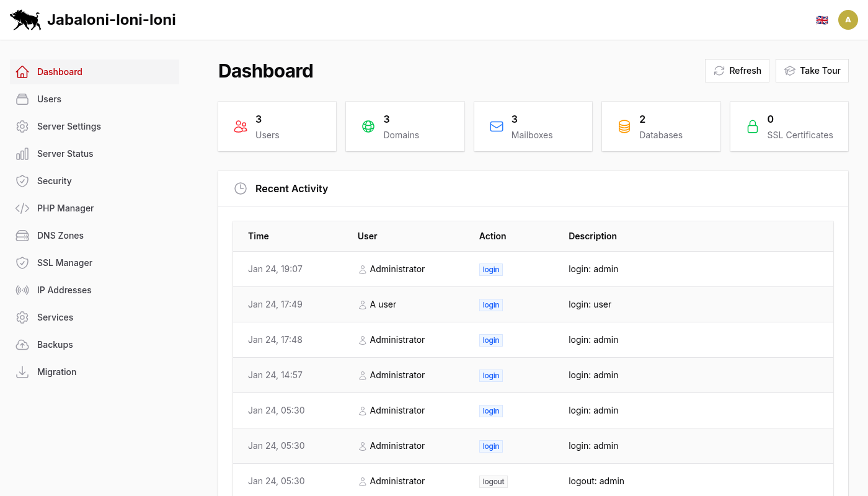Open the Users section in the sidebar

pos(49,99)
